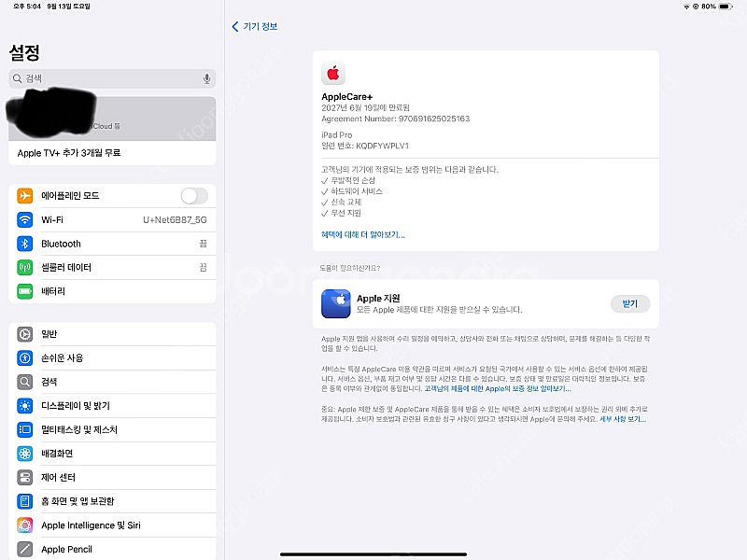Open Wi-Fi network U+Net6B87_5G value
This screenshot has width=747, height=560.
[x=175, y=219]
